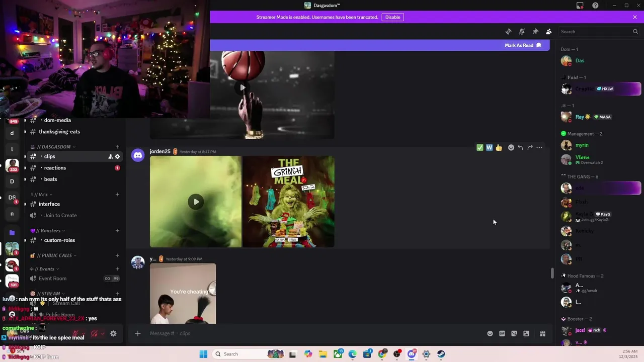
Task: Disable Streamer Mode via the banner button
Action: (392, 17)
